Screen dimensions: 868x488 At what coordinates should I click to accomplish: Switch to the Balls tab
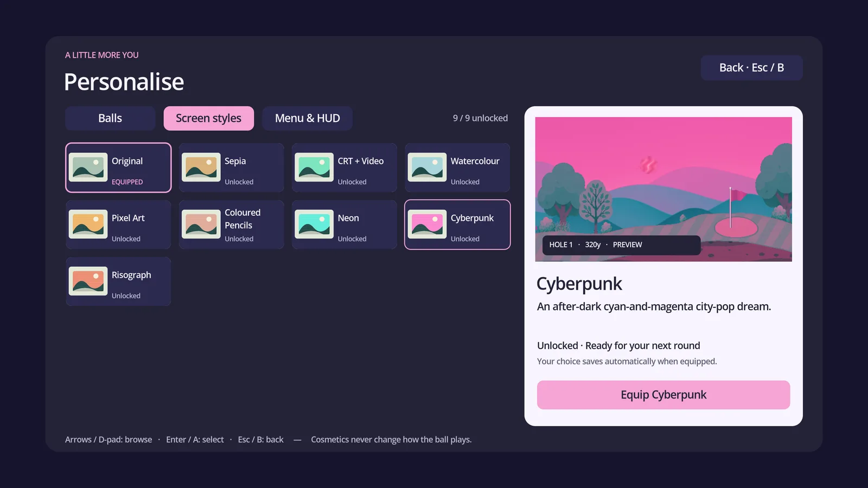(x=110, y=118)
